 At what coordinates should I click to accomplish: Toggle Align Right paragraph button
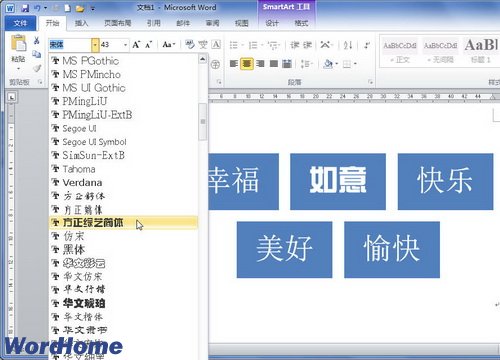coord(260,63)
